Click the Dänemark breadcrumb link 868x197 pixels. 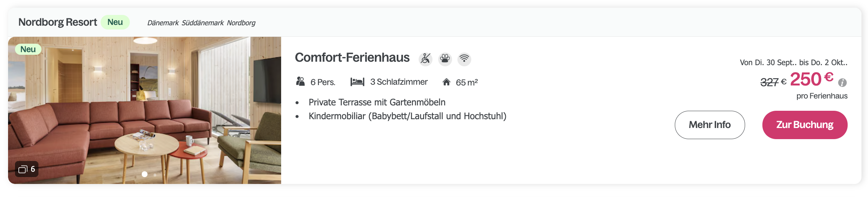163,23
